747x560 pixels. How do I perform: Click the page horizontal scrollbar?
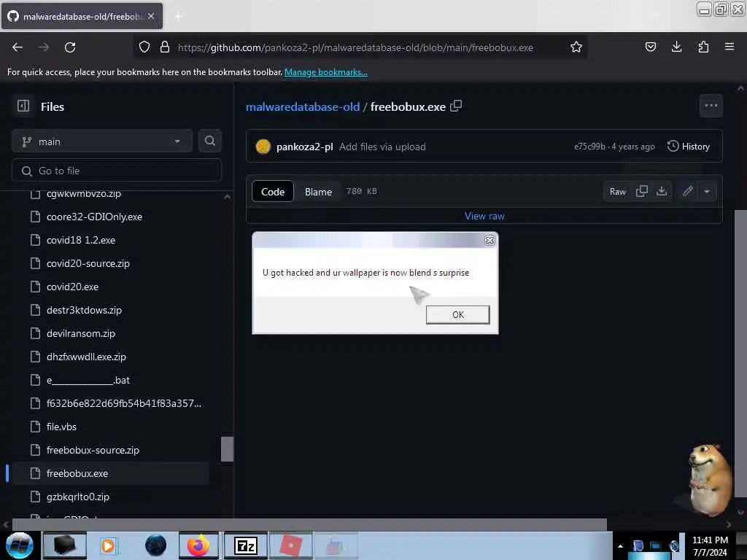pyautogui.click(x=309, y=524)
